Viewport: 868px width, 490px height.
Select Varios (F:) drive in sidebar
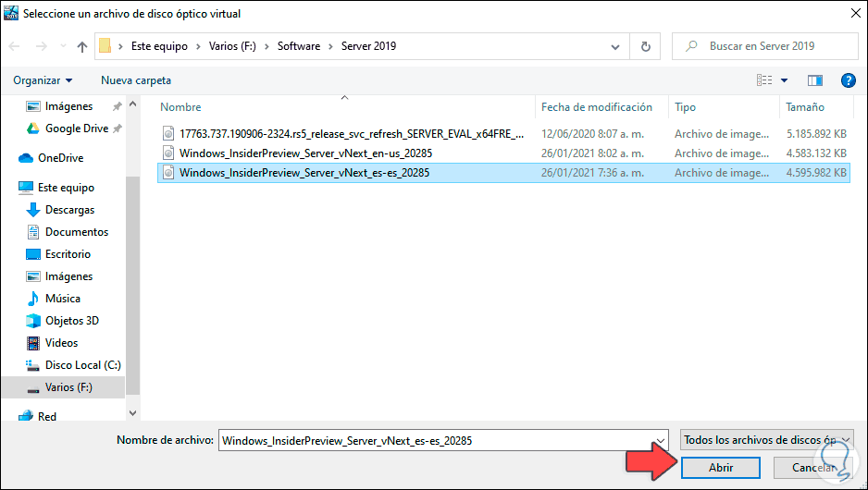point(68,387)
